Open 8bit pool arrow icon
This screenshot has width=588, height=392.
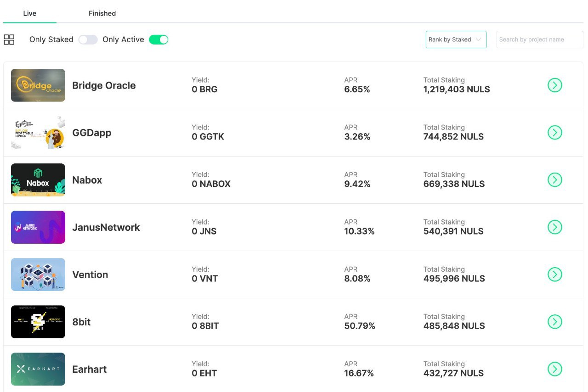pos(555,322)
